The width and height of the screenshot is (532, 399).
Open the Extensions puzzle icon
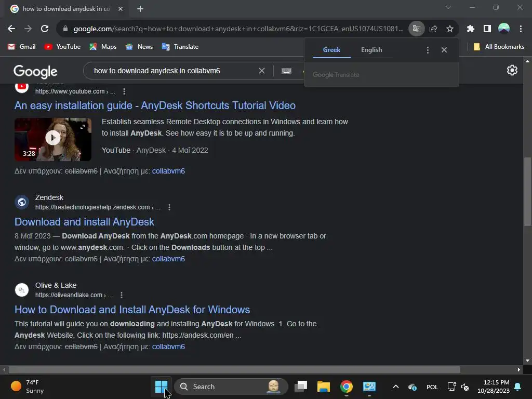[x=471, y=29]
